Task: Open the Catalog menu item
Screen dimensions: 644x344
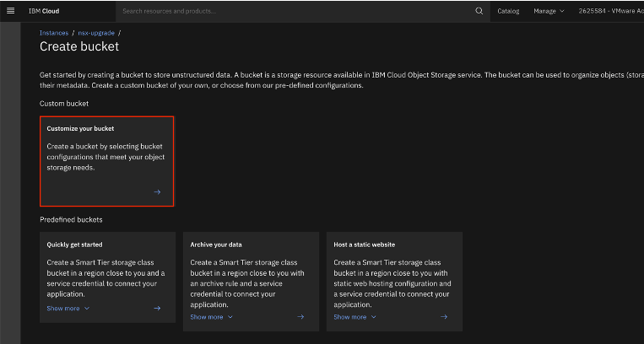Action: [508, 11]
